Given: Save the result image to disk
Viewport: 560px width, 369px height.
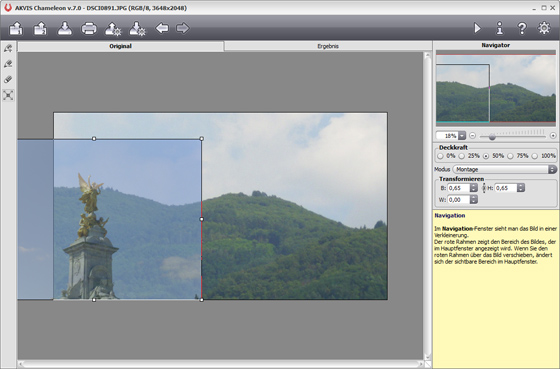Looking at the screenshot, I should pyautogui.click(x=65, y=28).
